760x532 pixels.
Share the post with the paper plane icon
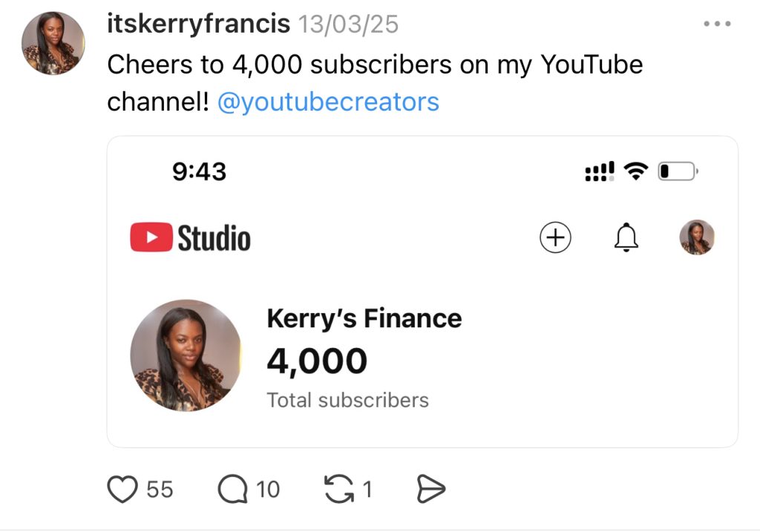click(430, 490)
